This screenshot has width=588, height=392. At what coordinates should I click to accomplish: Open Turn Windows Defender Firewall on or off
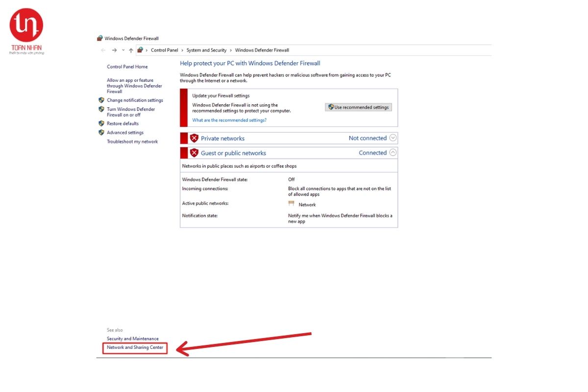click(x=131, y=112)
